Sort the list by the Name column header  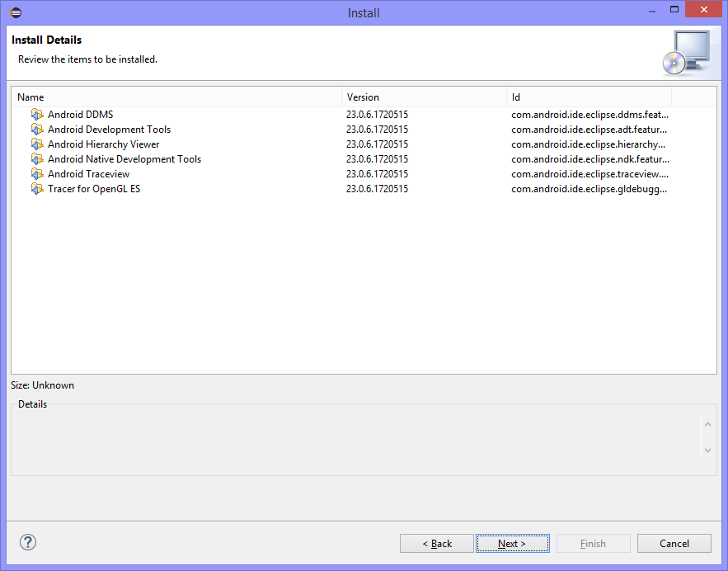click(x=176, y=97)
